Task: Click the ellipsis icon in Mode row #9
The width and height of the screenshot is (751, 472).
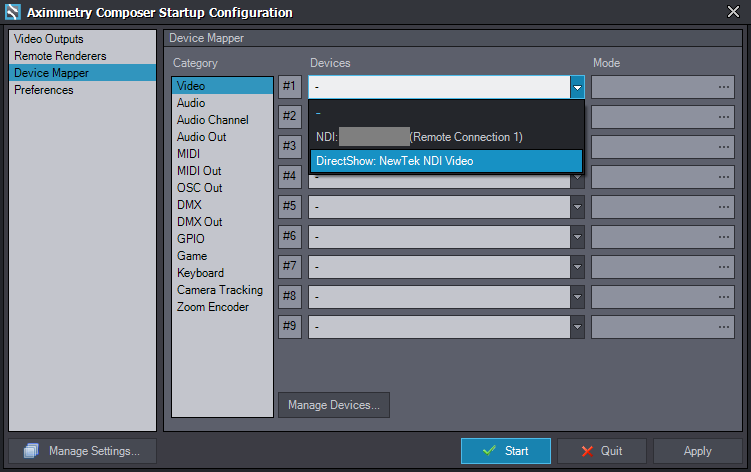Action: tap(723, 327)
